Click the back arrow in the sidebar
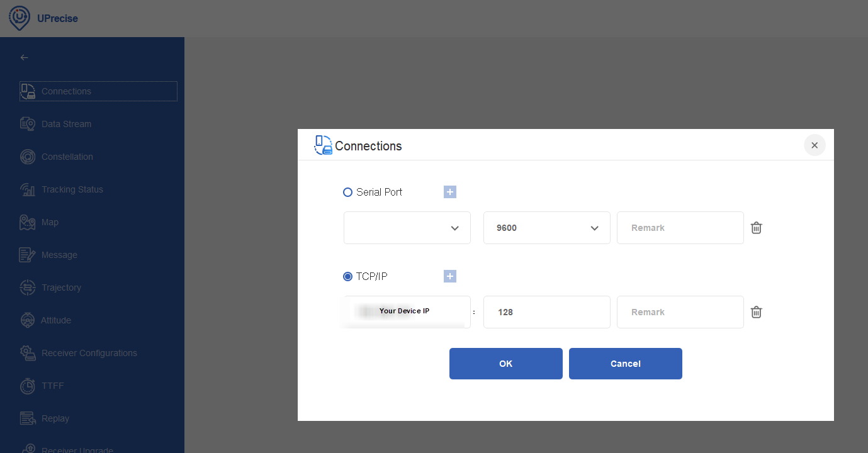The height and width of the screenshot is (453, 868). pyautogui.click(x=25, y=57)
